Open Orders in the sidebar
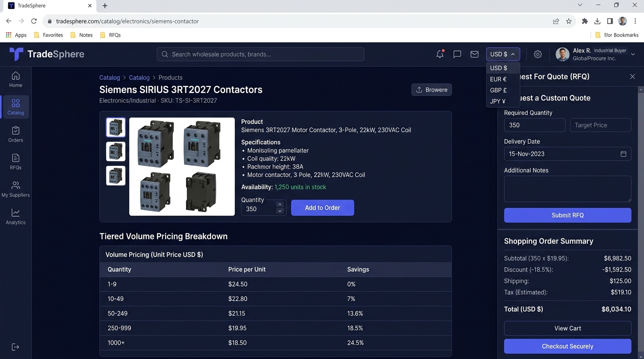644x359 pixels. point(15,134)
